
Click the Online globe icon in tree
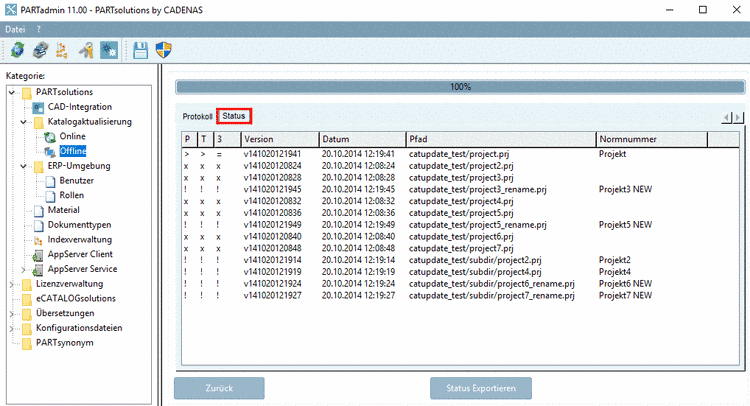(x=50, y=137)
